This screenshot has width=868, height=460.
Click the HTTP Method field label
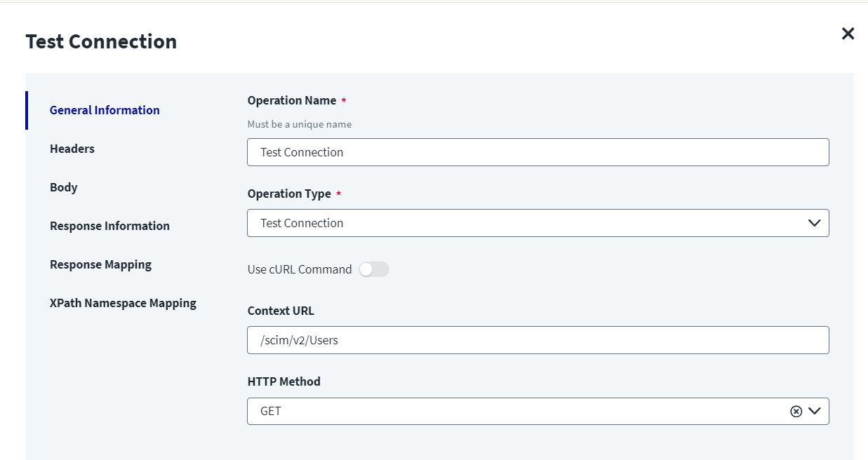click(x=283, y=381)
